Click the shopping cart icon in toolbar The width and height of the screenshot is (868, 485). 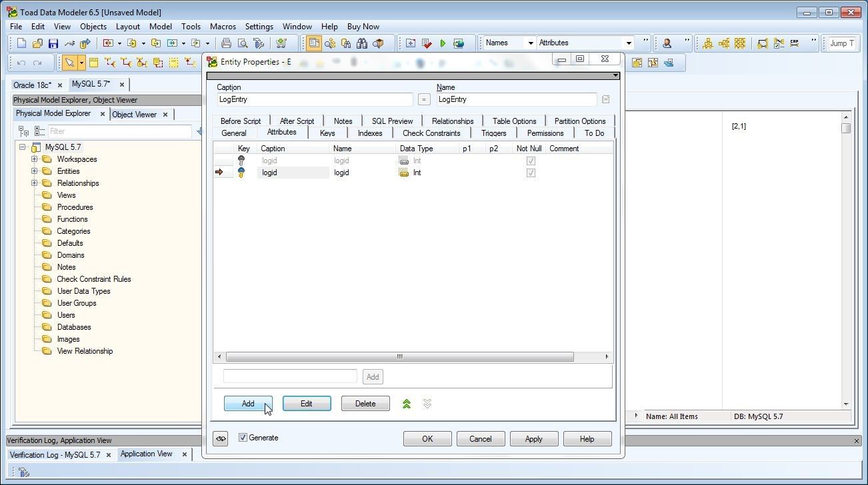coord(281,43)
